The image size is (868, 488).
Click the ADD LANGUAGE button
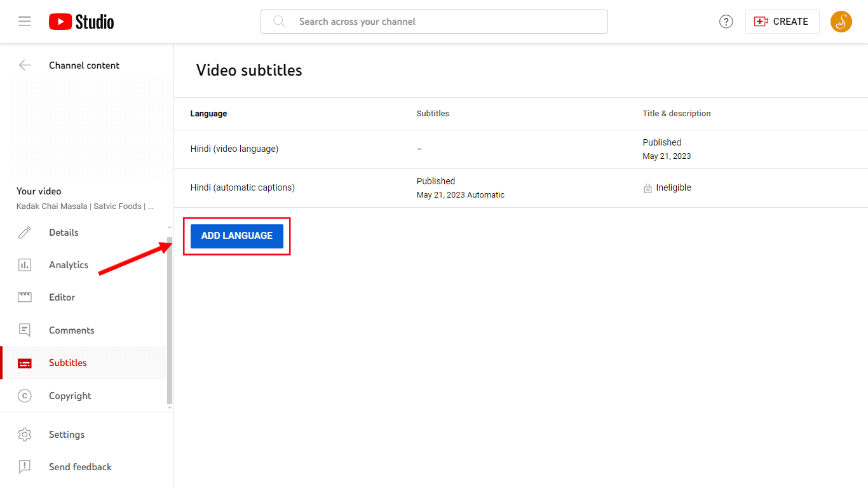(236, 236)
